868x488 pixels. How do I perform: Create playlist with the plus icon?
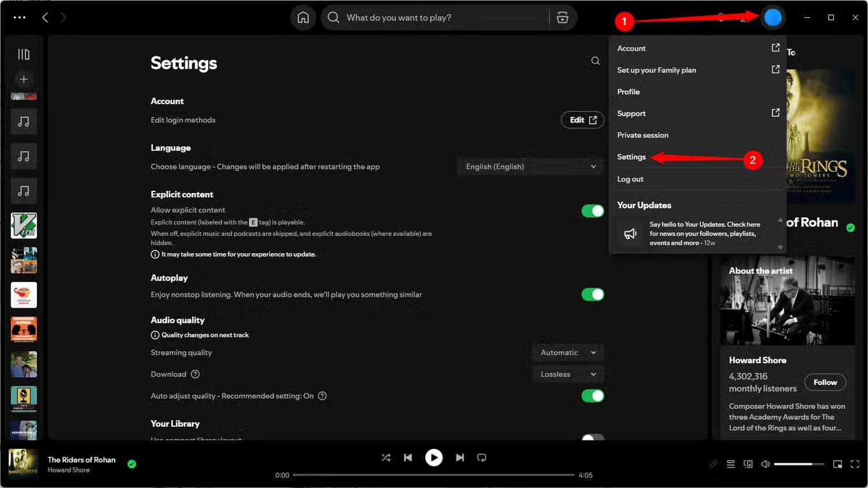click(24, 79)
